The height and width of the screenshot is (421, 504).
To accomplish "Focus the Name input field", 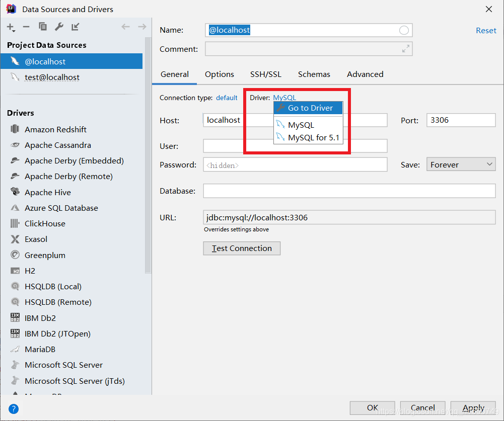I will (x=309, y=30).
